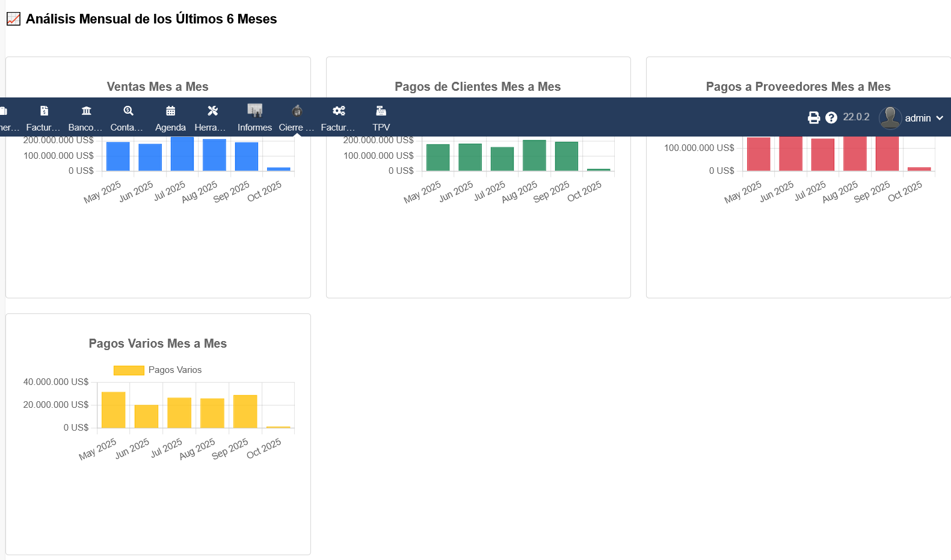Click the Herramientas wrench icon
This screenshot has width=951, height=560.
(212, 111)
